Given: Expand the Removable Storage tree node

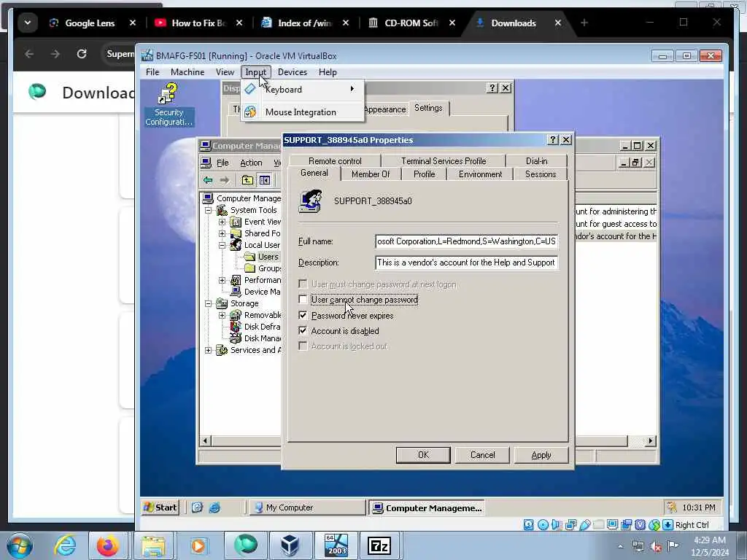Looking at the screenshot, I should (x=222, y=315).
